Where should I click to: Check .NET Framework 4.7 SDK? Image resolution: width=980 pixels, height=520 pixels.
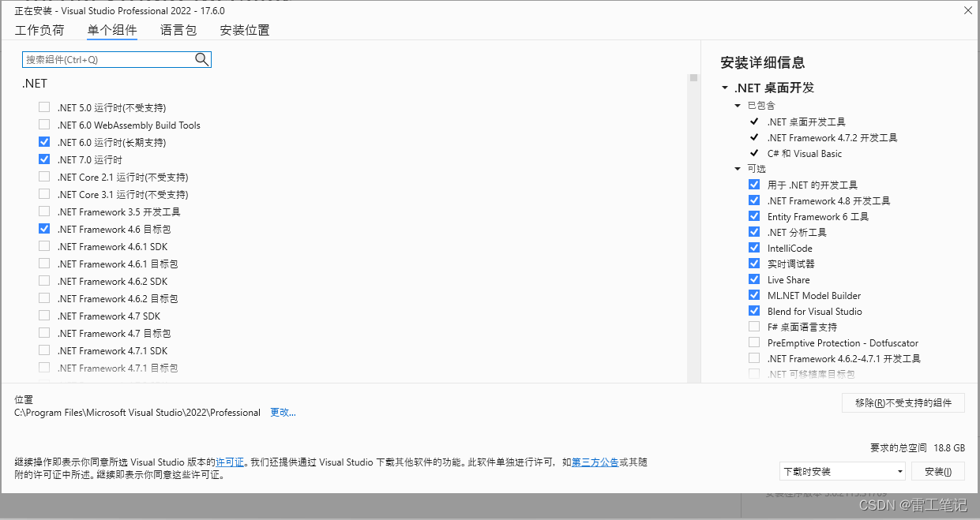click(x=44, y=316)
